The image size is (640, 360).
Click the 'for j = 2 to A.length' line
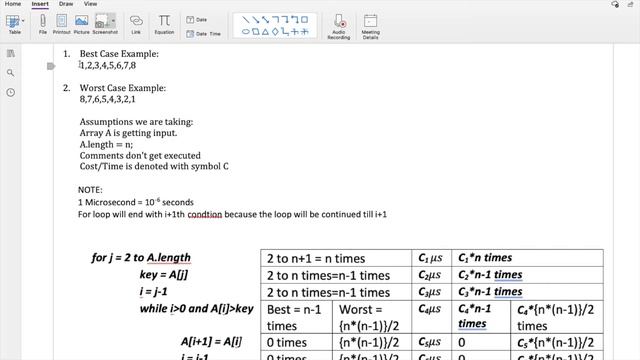point(141,258)
